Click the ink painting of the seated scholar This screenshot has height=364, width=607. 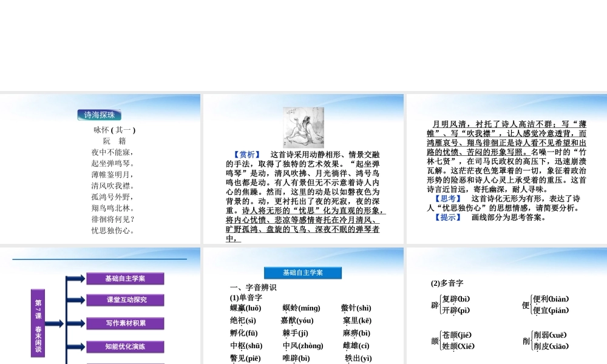pyautogui.click(x=303, y=127)
